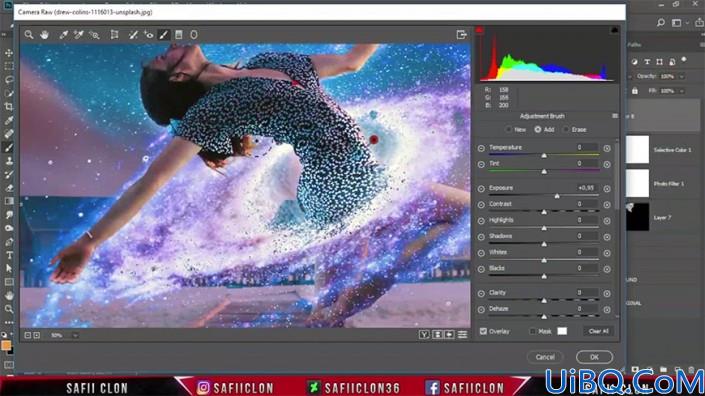Screen dimensions: 705x396
Task: Swap before and after settings icon
Action: click(x=437, y=335)
